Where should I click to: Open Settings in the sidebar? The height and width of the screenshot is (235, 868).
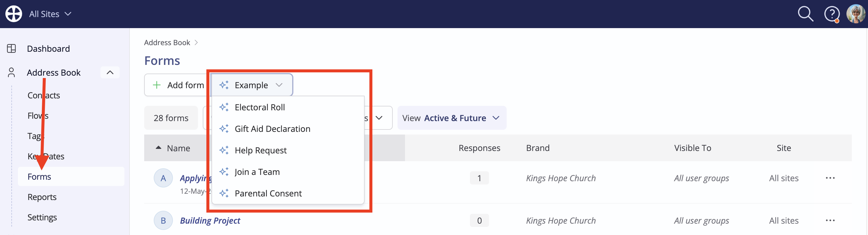(x=42, y=217)
